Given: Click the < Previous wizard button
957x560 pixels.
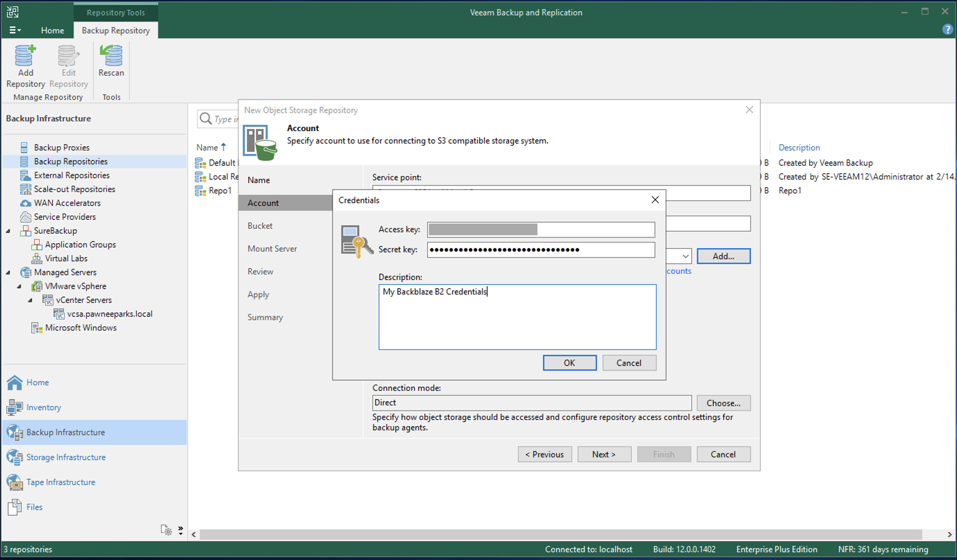Looking at the screenshot, I should (545, 454).
